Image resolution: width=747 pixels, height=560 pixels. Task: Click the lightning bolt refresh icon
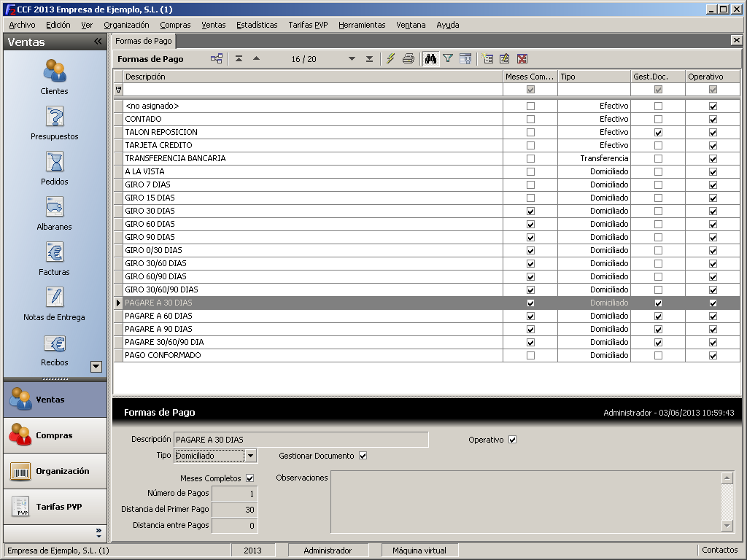tap(391, 58)
